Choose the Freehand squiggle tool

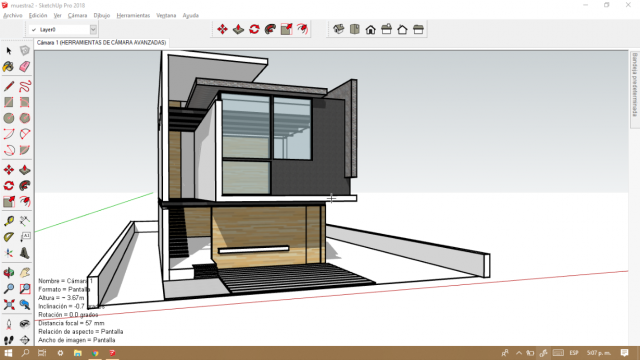[24, 86]
